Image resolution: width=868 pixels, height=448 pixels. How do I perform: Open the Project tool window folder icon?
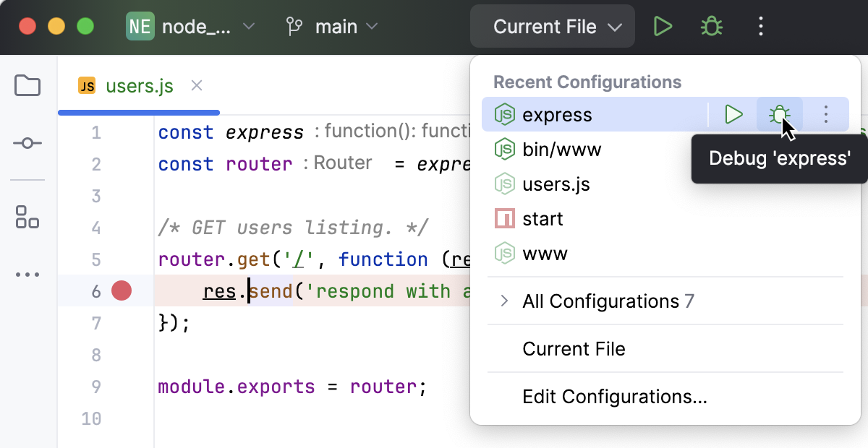click(x=27, y=86)
